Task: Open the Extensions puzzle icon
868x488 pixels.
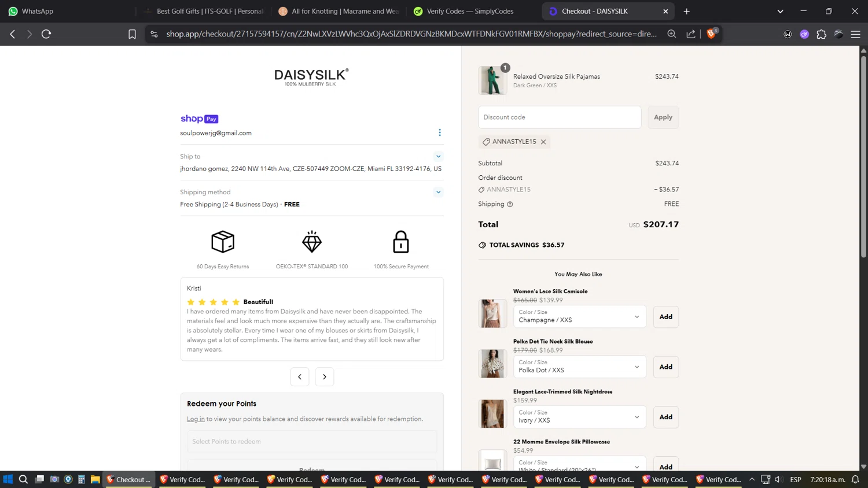Action: click(x=821, y=34)
